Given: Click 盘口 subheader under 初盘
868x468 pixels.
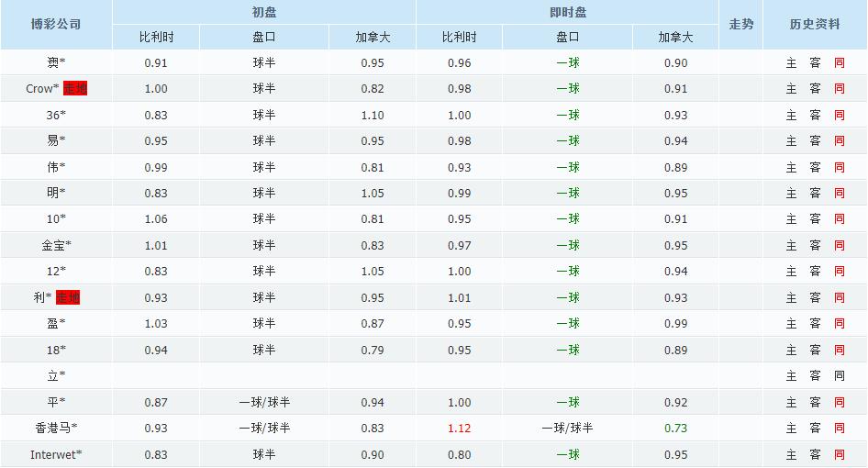Looking at the screenshot, I should 264,37.
